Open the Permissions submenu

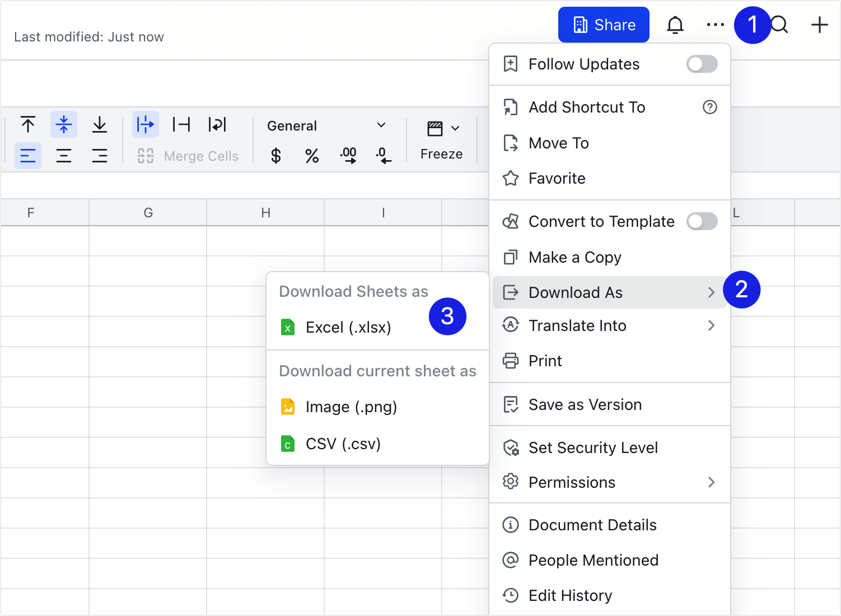tap(572, 482)
